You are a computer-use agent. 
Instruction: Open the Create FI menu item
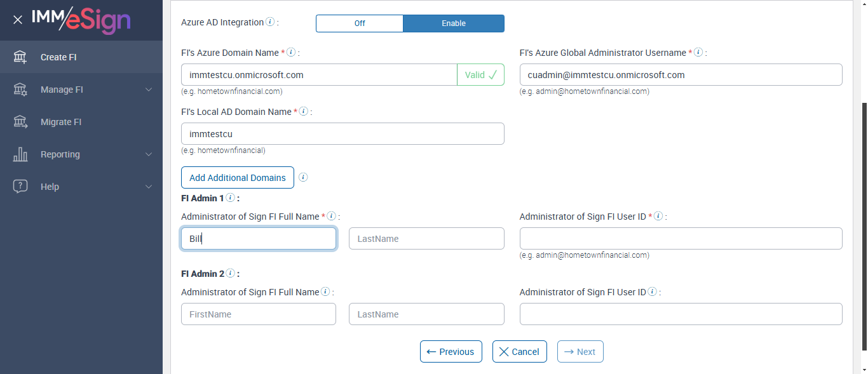58,57
